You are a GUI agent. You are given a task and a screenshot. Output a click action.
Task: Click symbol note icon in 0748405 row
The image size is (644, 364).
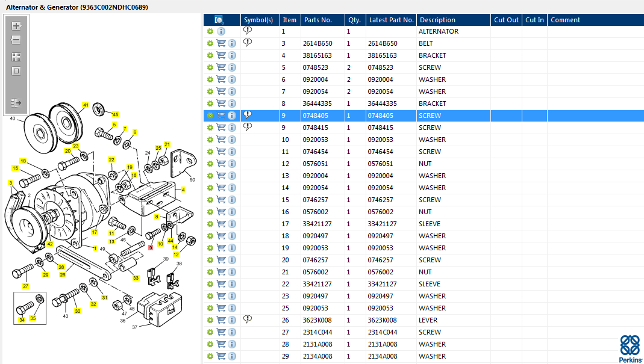pyautogui.click(x=248, y=114)
